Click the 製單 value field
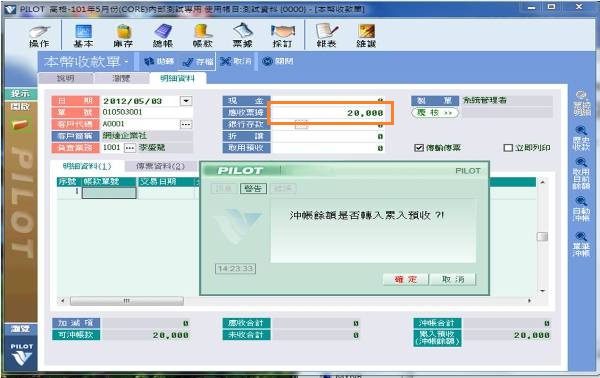Image resolution: width=600 pixels, height=378 pixels. coord(507,100)
